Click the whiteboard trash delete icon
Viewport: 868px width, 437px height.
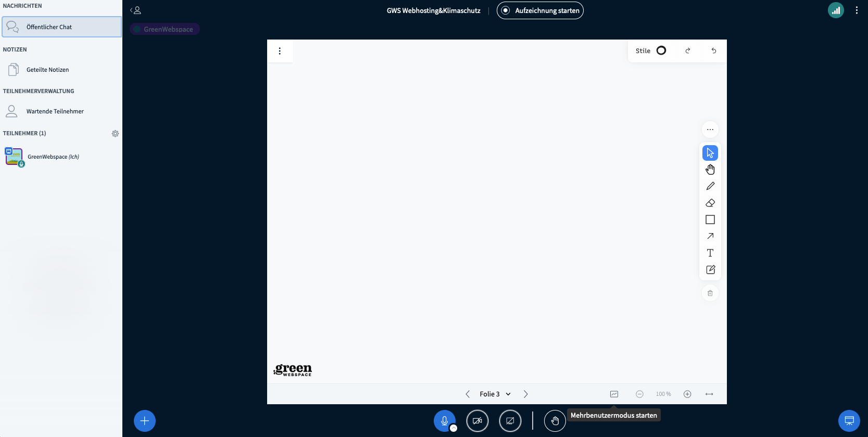(710, 293)
